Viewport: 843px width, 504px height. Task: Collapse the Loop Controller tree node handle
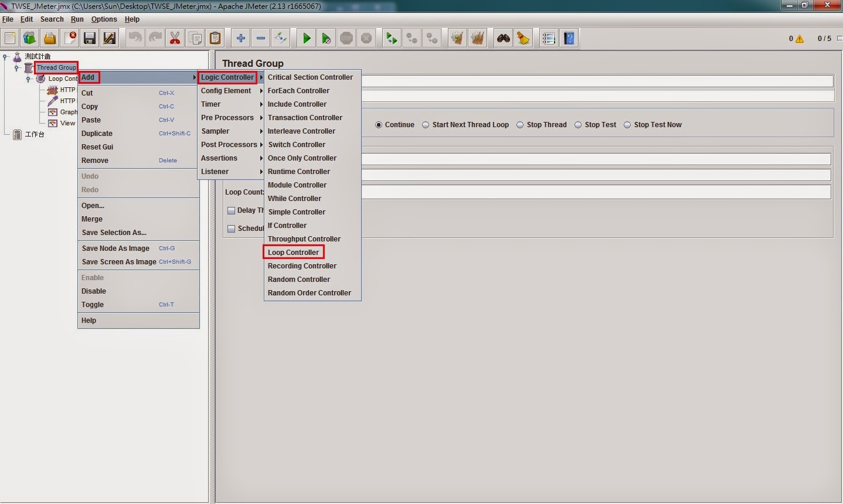pos(28,79)
